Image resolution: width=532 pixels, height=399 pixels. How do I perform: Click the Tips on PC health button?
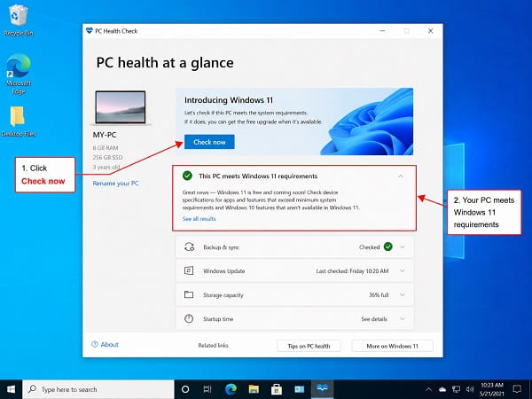[309, 346]
